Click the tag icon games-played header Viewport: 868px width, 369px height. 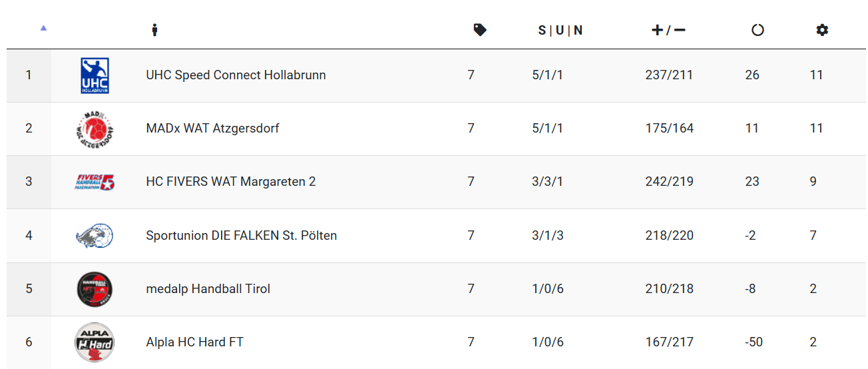[x=480, y=30]
